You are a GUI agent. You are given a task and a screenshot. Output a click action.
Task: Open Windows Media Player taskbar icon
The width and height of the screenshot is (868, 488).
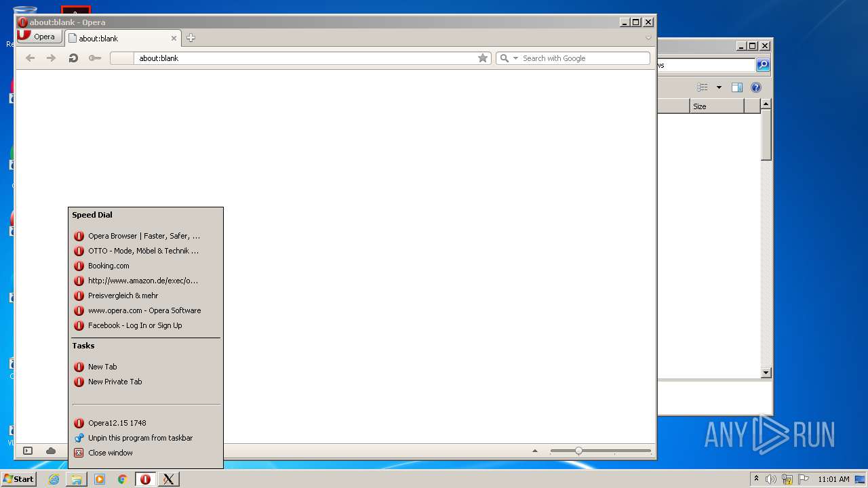100,479
